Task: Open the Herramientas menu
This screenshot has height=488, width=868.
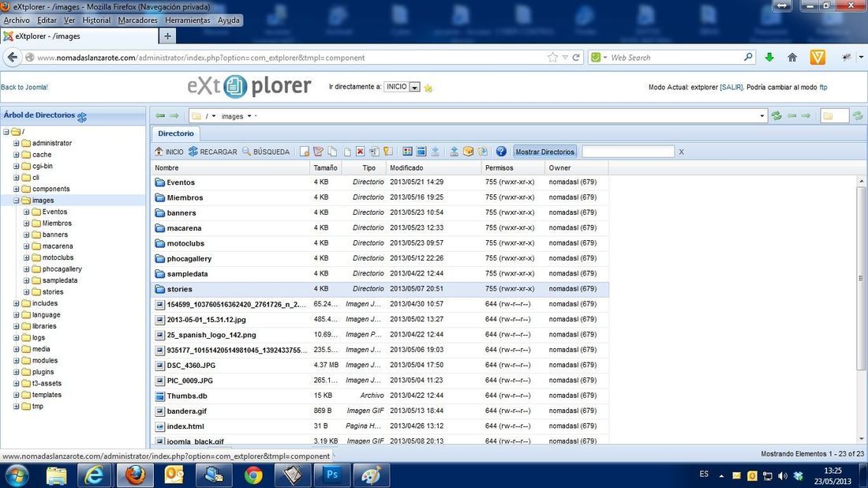Action: (188, 21)
